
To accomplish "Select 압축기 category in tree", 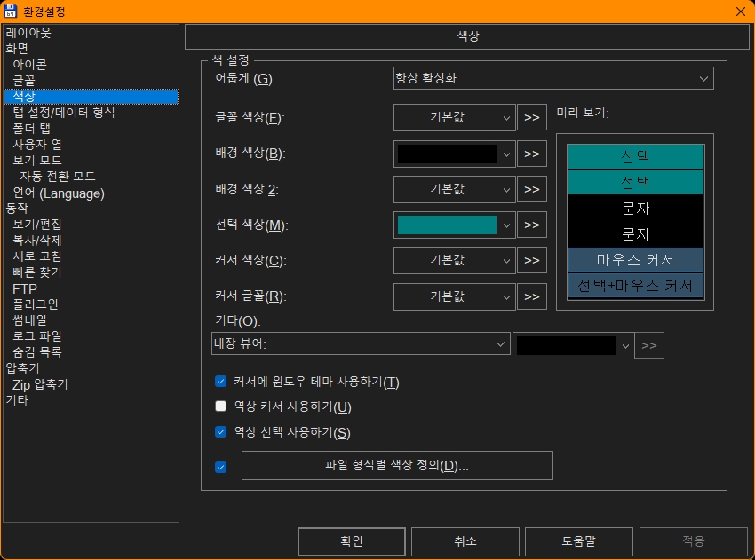I will click(x=22, y=368).
